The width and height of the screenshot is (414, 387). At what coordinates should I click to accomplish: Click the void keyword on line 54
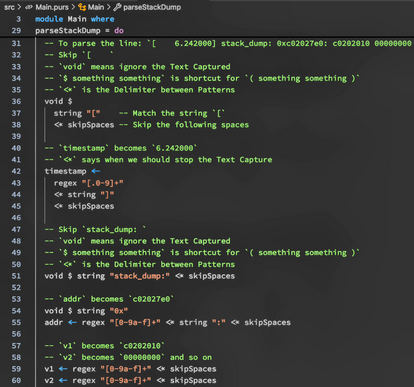pyautogui.click(x=54, y=311)
